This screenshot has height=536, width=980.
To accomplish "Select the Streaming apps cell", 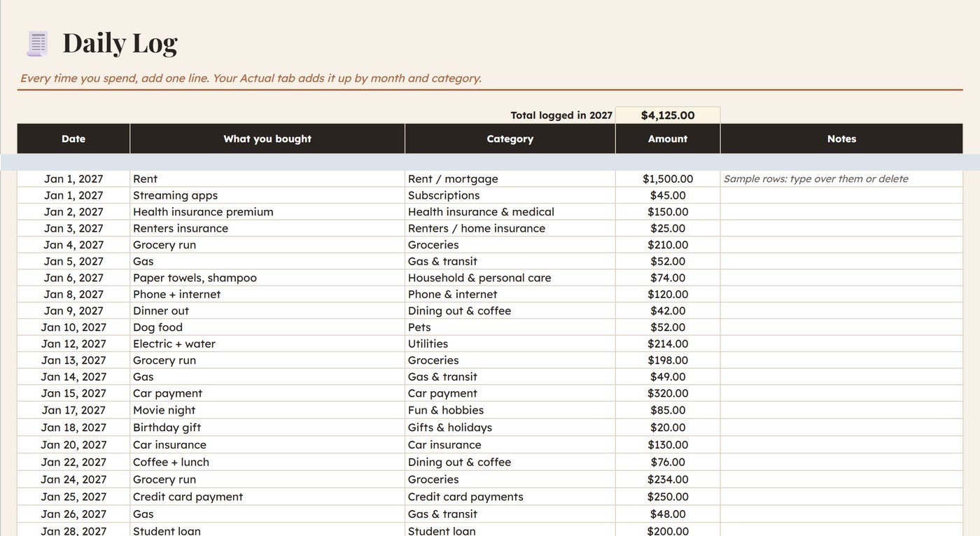I will coord(267,195).
